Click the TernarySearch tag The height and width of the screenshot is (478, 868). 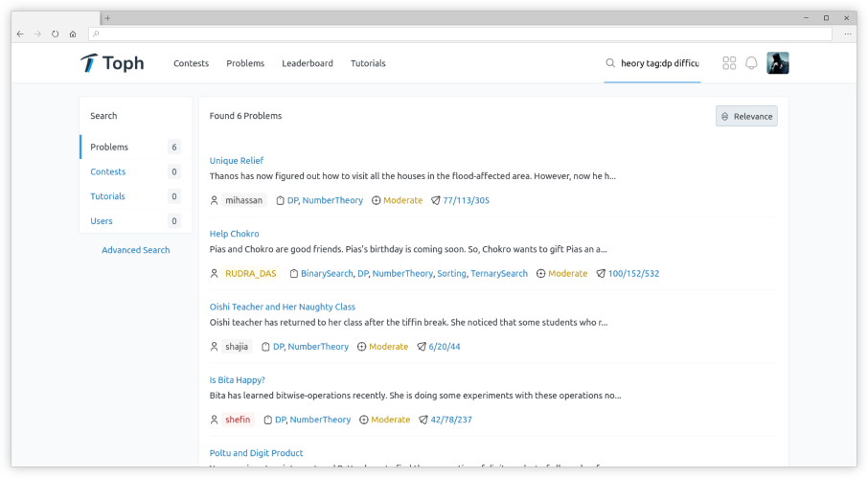pos(499,273)
